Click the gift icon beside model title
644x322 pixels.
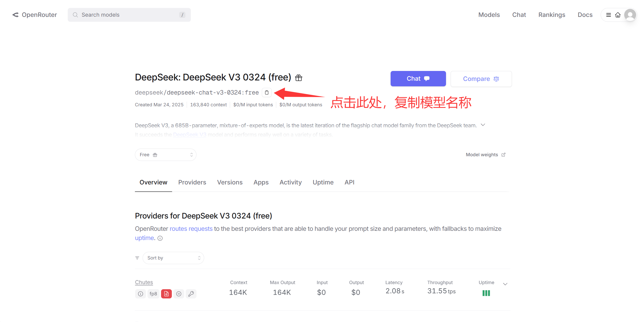point(299,78)
